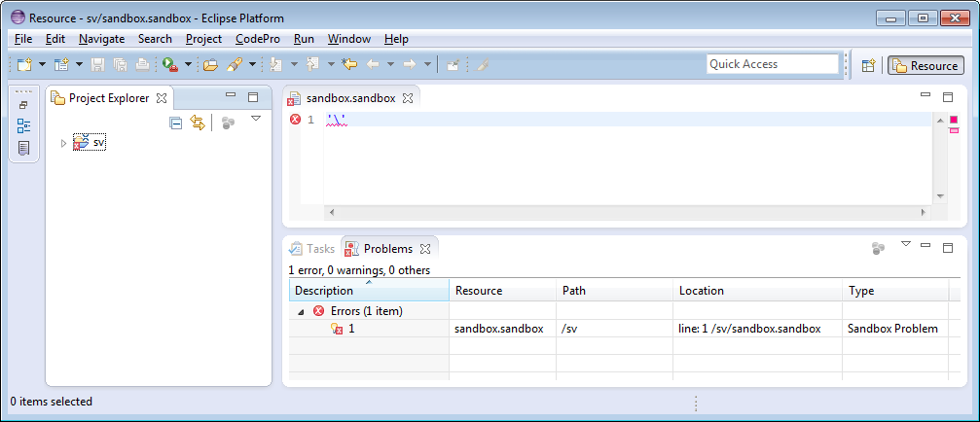Viewport: 980px width, 422px height.
Task: Expand the sv project tree node
Action: coord(63,144)
